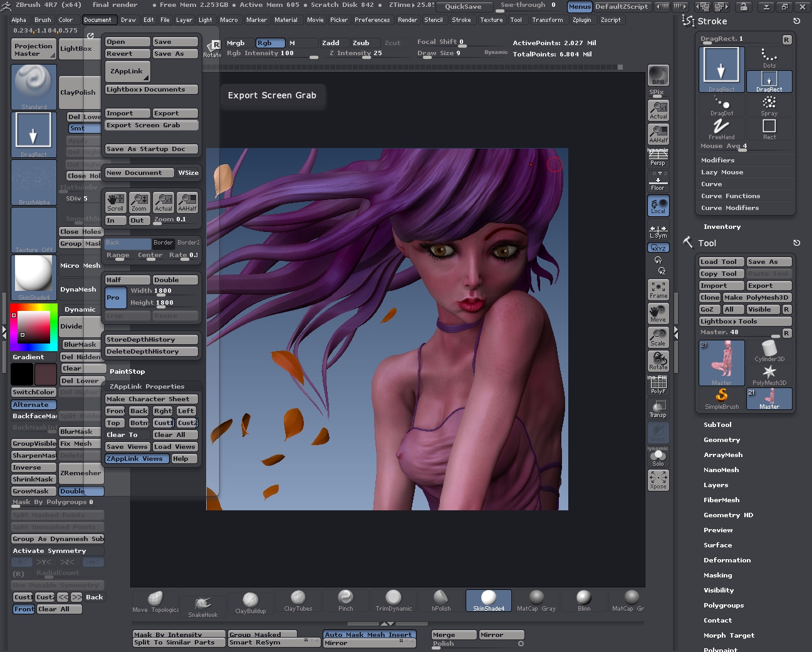This screenshot has width=812, height=652.
Task: Click the AAHalf icon in right shelf
Action: (x=658, y=134)
